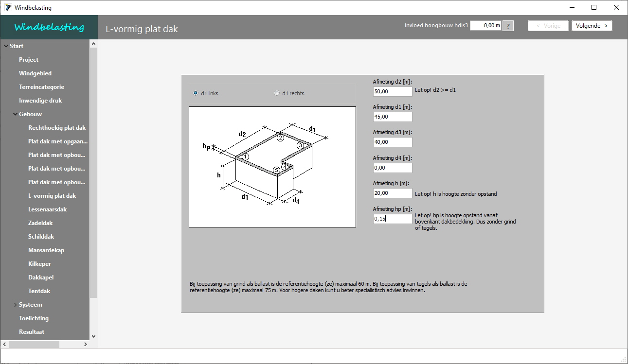Click the Windbelasting app icon in title bar
This screenshot has height=364, width=628.
pos(8,8)
